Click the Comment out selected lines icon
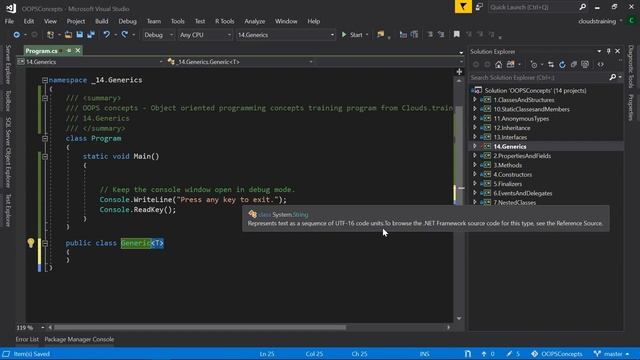This screenshot has height=360, width=640. click(430, 35)
